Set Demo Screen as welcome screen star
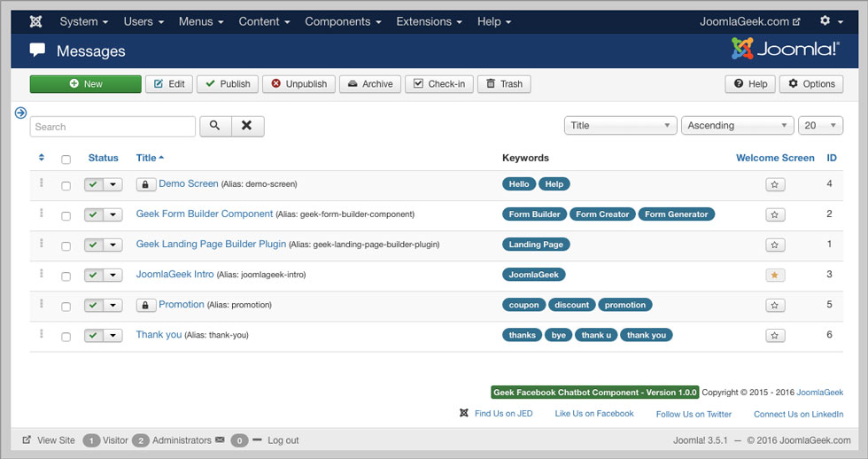This screenshot has width=868, height=459. point(774,184)
